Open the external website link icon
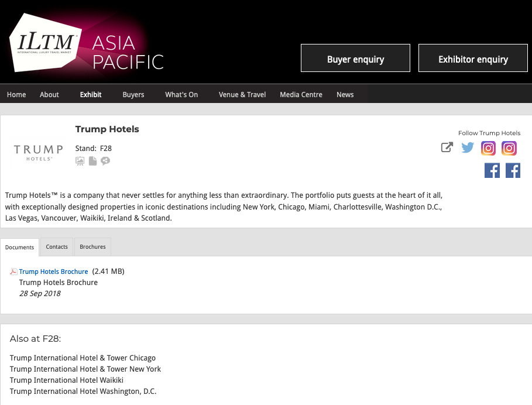532x405 pixels. (447, 147)
